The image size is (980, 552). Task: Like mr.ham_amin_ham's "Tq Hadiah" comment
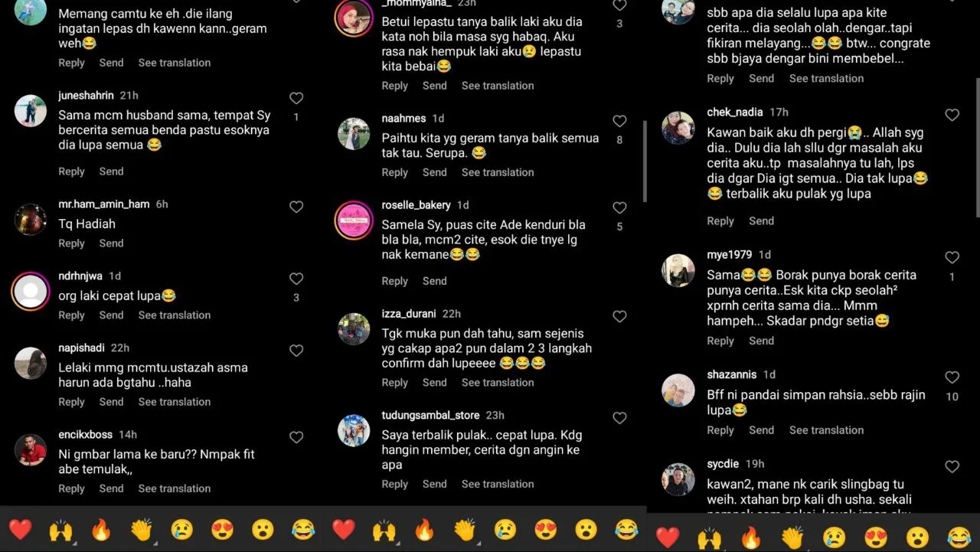[296, 207]
